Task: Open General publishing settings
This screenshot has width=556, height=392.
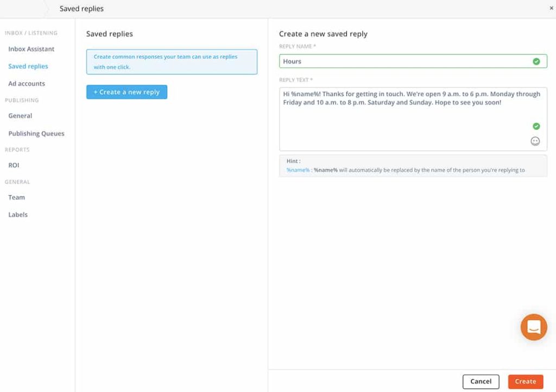Action: 20,116
